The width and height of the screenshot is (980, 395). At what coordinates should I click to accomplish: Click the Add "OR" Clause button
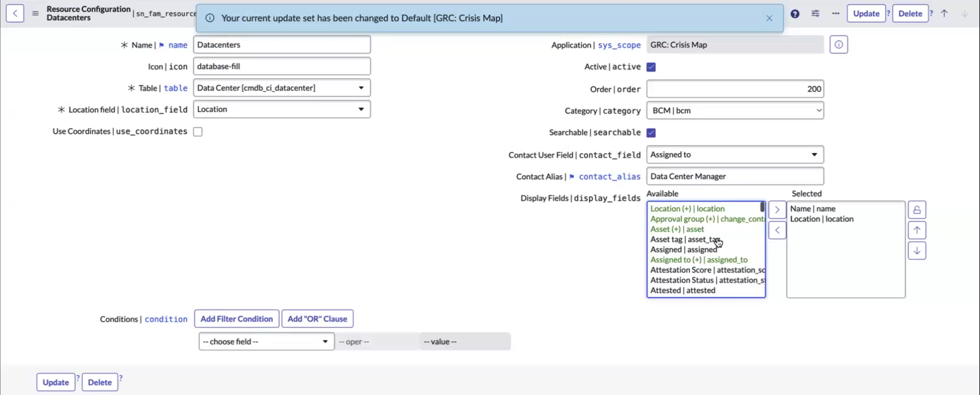pyautogui.click(x=317, y=319)
